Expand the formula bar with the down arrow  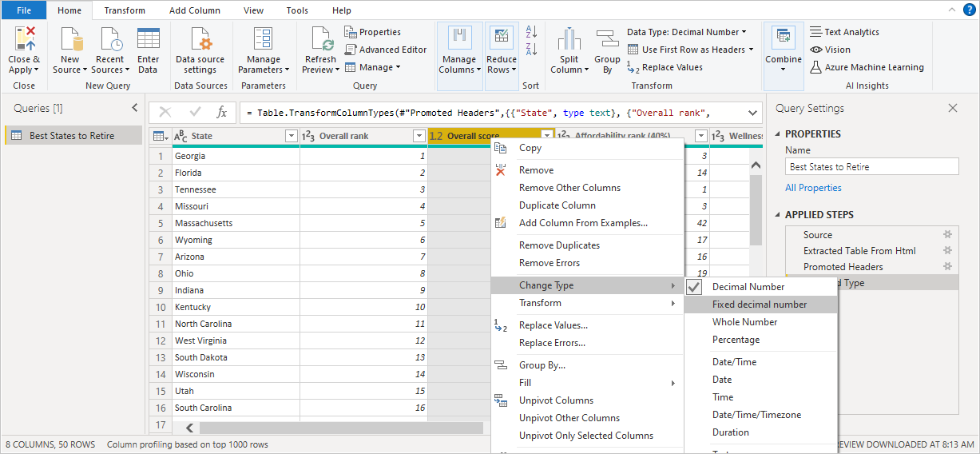tap(752, 113)
